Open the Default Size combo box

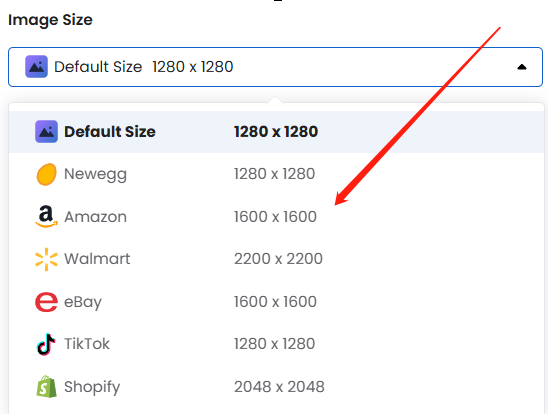(x=275, y=67)
